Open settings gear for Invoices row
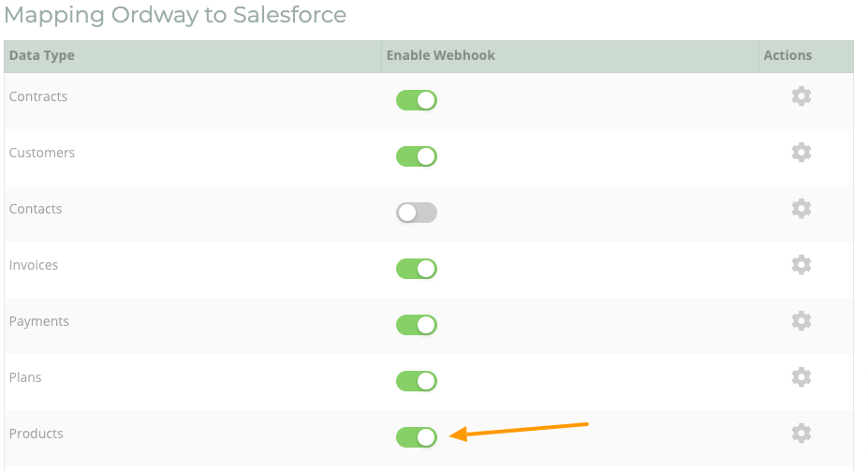 pos(801,265)
